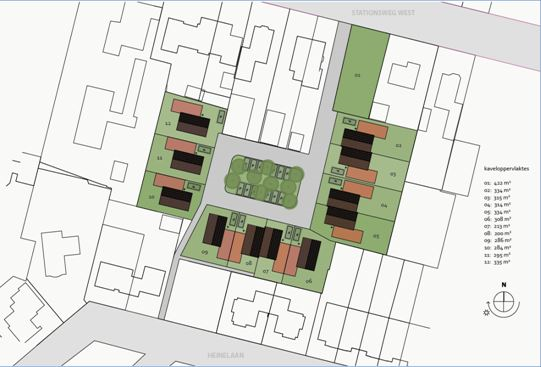The image size is (541, 367).
Task: Click the plot 11 label
Action: (159, 158)
